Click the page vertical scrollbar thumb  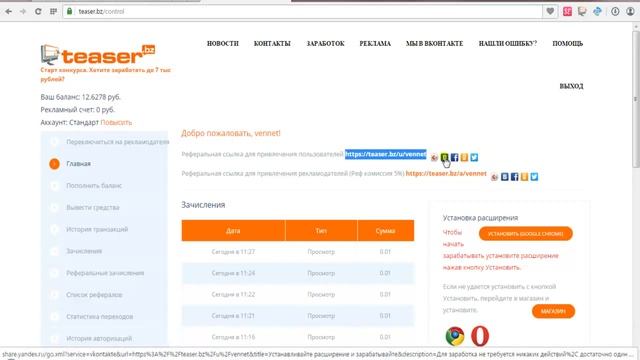point(636,98)
